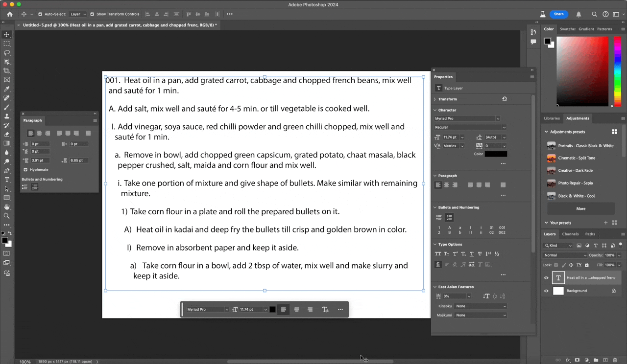This screenshot has height=364, width=627.
Task: Select the Type tool in the toolbar
Action: [x=6, y=180]
